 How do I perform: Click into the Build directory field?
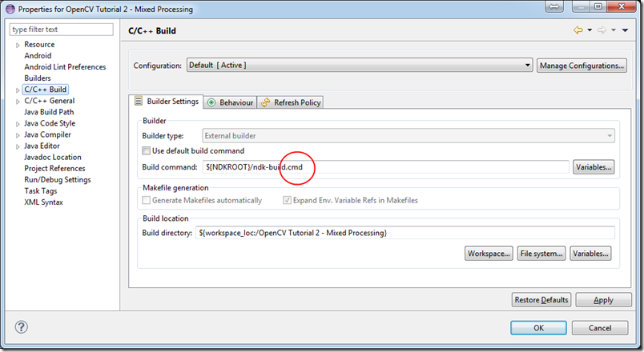(405, 233)
